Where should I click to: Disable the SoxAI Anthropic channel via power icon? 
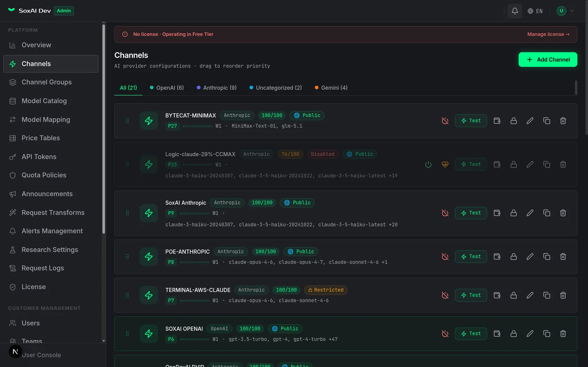(445, 213)
